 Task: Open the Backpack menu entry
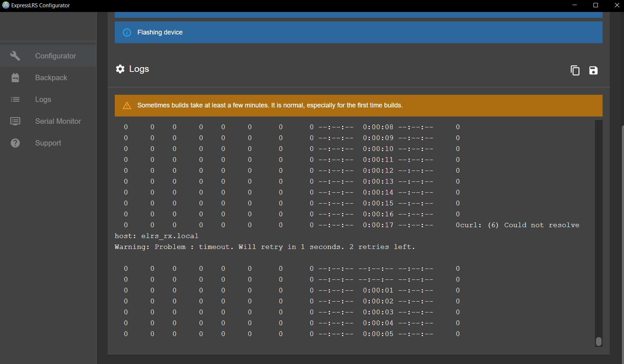[x=51, y=77]
